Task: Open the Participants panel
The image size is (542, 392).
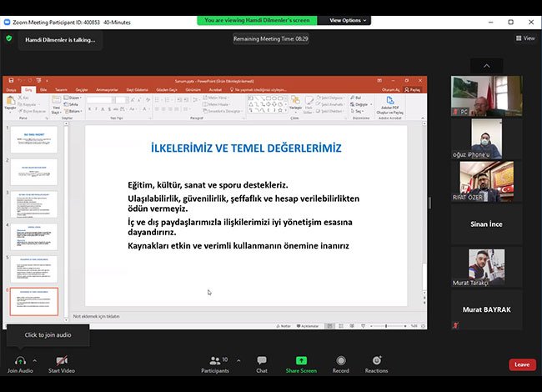Action: point(215,364)
